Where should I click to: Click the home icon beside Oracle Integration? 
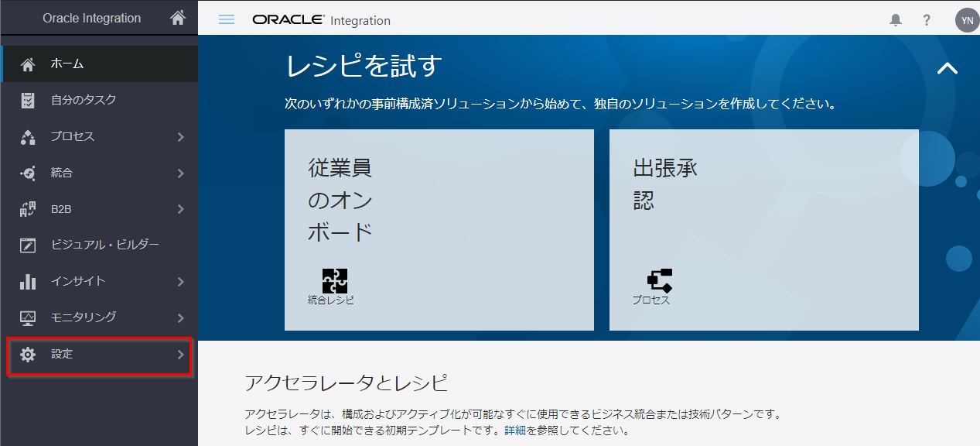178,17
